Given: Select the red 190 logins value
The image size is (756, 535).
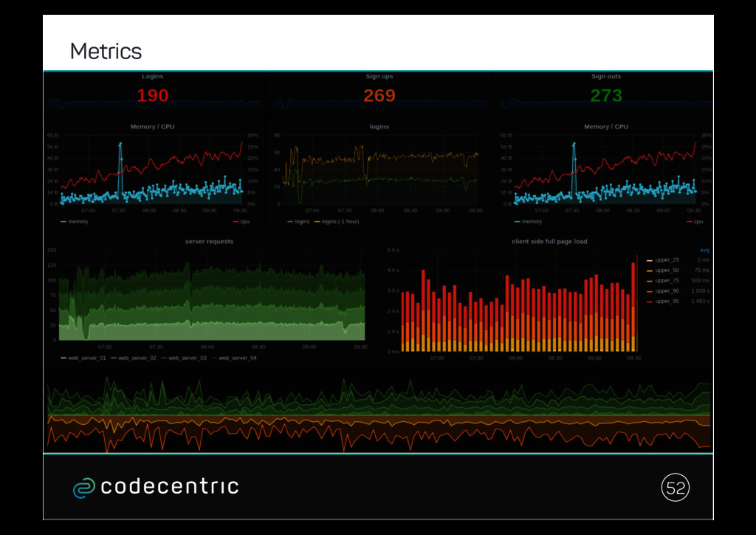Looking at the screenshot, I should tap(152, 95).
